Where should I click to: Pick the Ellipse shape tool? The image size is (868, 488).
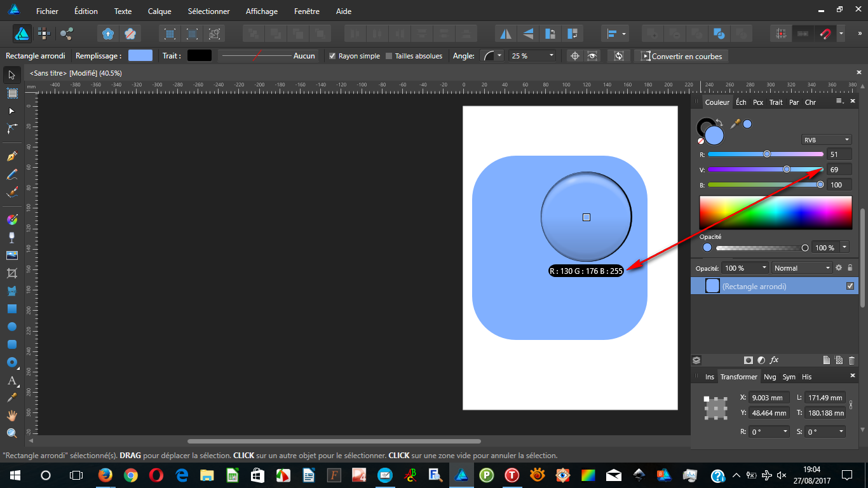11,326
